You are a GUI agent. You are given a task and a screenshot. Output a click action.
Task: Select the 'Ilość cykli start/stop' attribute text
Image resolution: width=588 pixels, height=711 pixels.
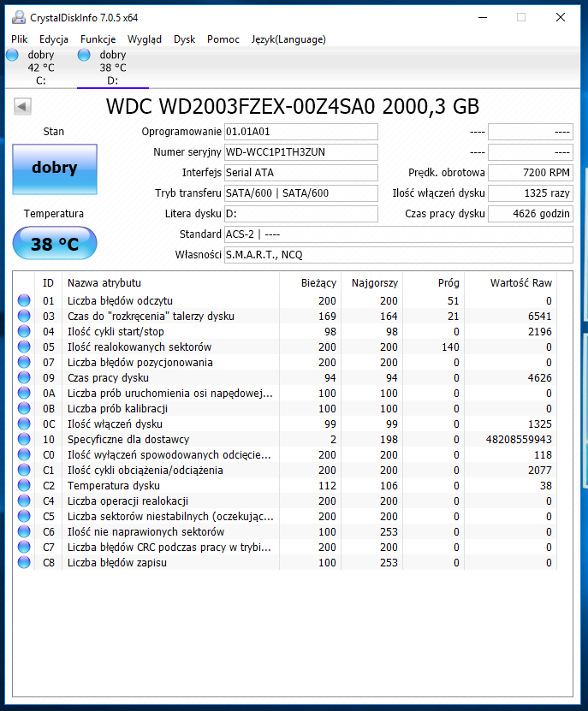coord(116,331)
